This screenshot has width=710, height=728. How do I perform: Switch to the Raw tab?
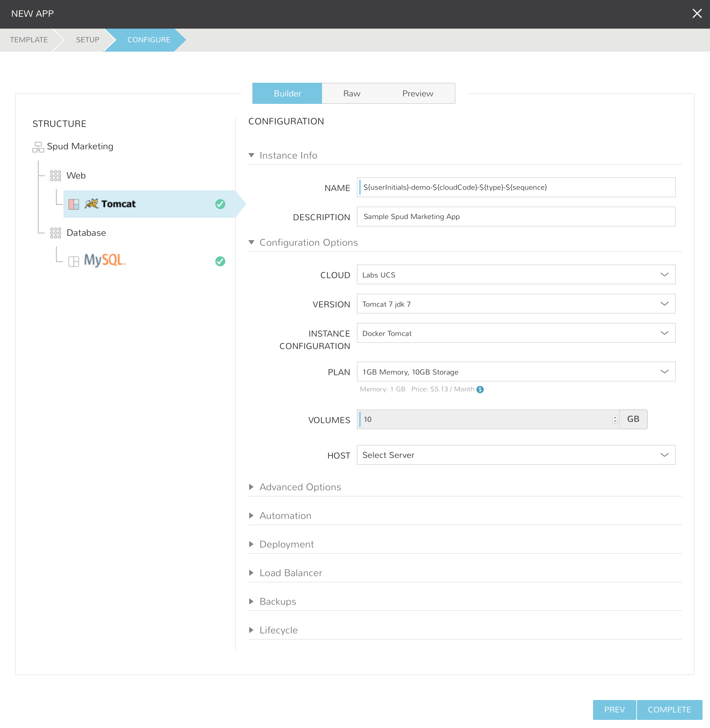tap(352, 94)
